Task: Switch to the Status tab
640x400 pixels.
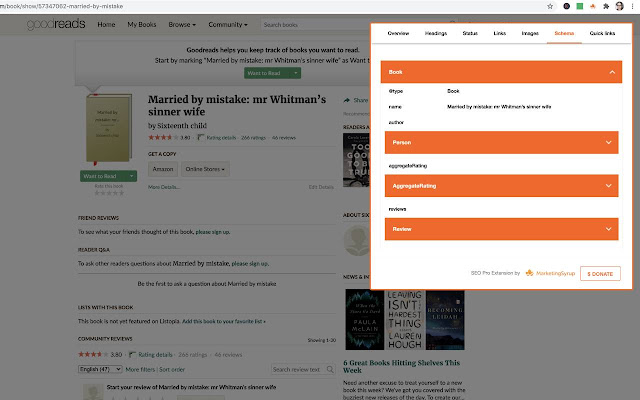Action: (x=470, y=33)
